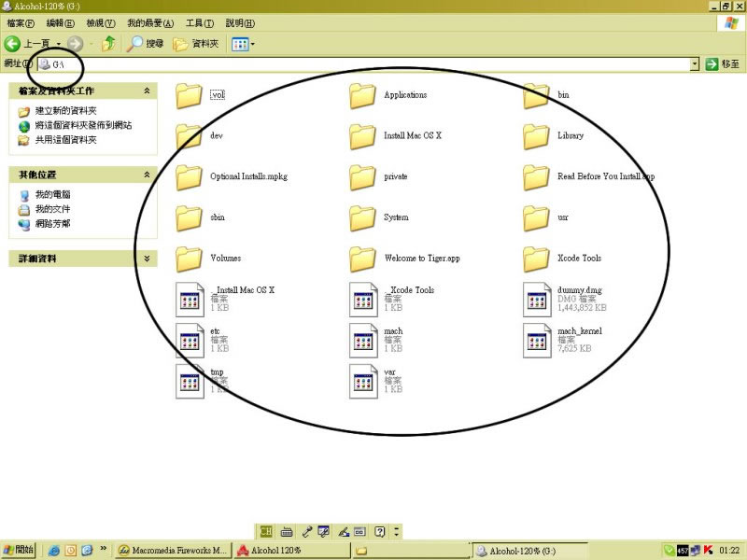Select the var file icon
Image resolution: width=747 pixels, height=560 pixels.
pyautogui.click(x=363, y=382)
